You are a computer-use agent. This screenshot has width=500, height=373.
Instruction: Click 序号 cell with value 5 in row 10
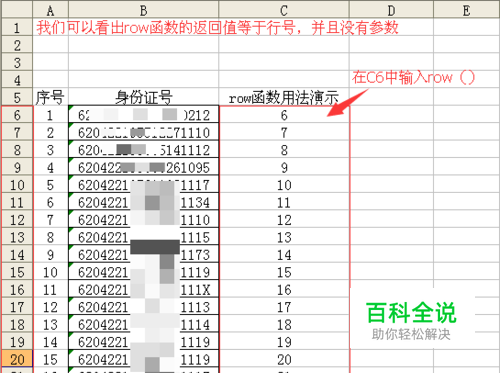[50, 185]
